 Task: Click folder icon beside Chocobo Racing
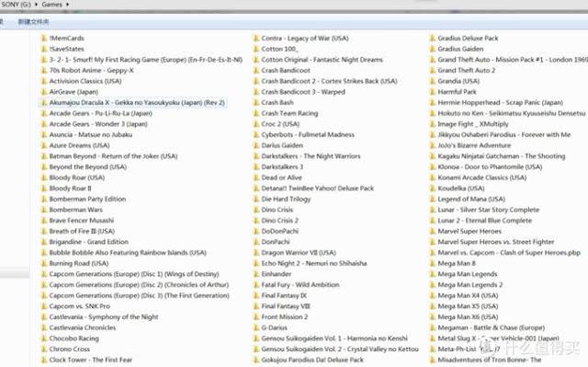coord(44,338)
